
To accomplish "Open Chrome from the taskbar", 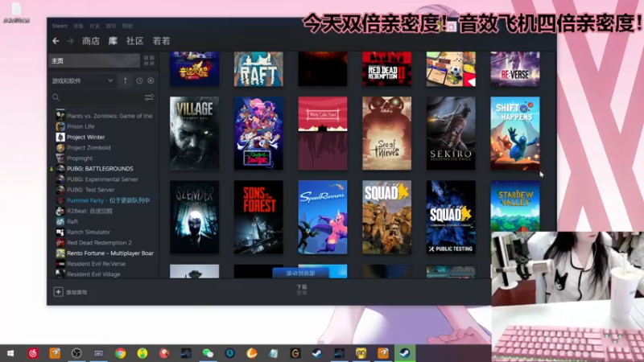I will click(x=120, y=353).
